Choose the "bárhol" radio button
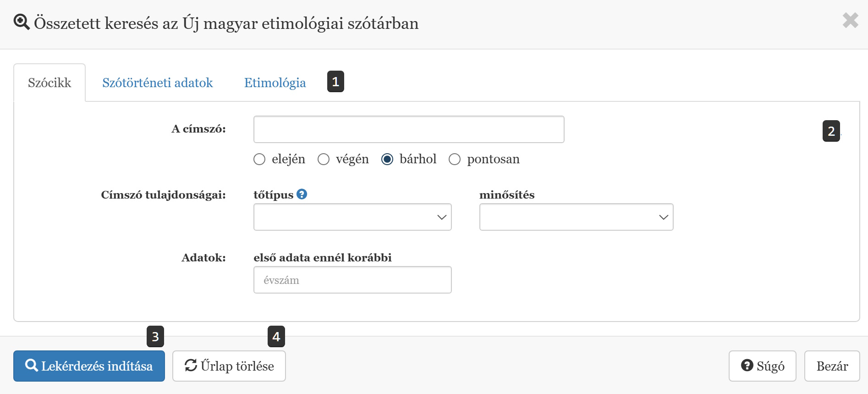Viewport: 868px width, 394px height. 387,159
